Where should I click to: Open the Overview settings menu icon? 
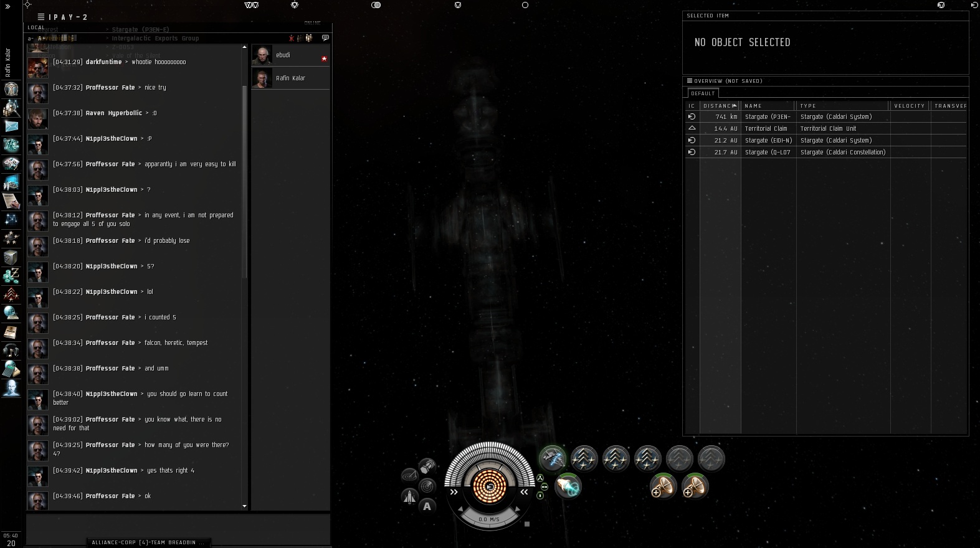tap(690, 80)
